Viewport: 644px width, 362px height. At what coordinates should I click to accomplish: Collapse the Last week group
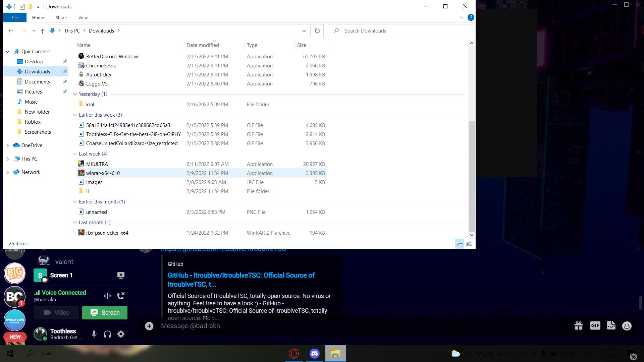[x=75, y=154]
